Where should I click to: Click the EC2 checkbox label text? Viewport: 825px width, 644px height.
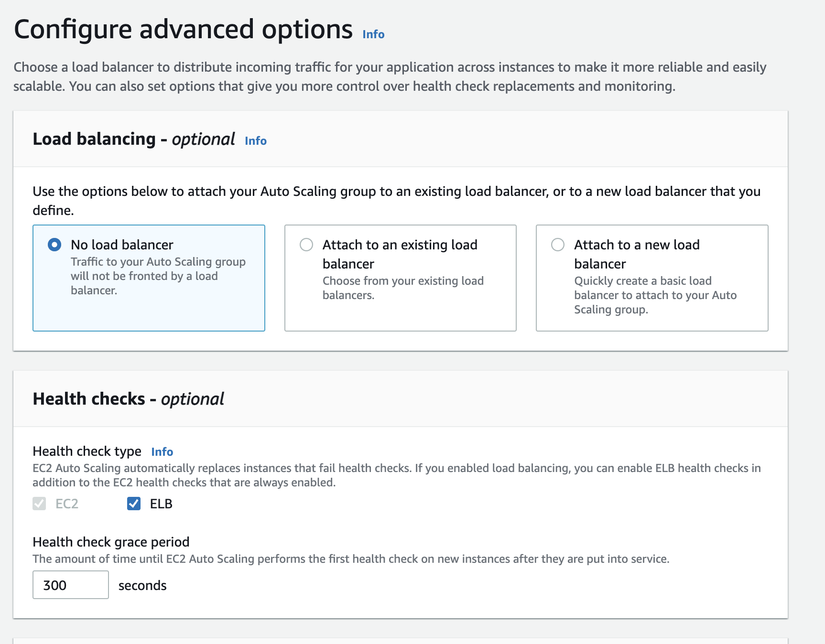coord(67,504)
